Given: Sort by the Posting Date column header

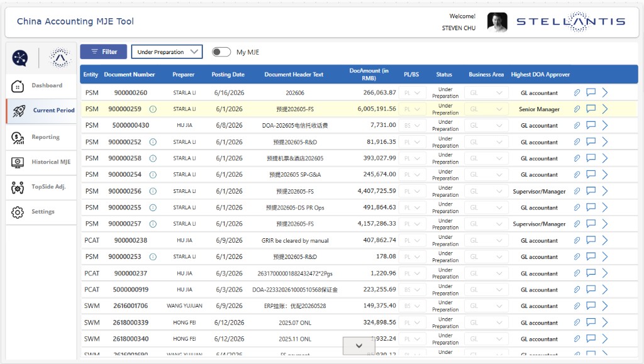Looking at the screenshot, I should pos(228,75).
